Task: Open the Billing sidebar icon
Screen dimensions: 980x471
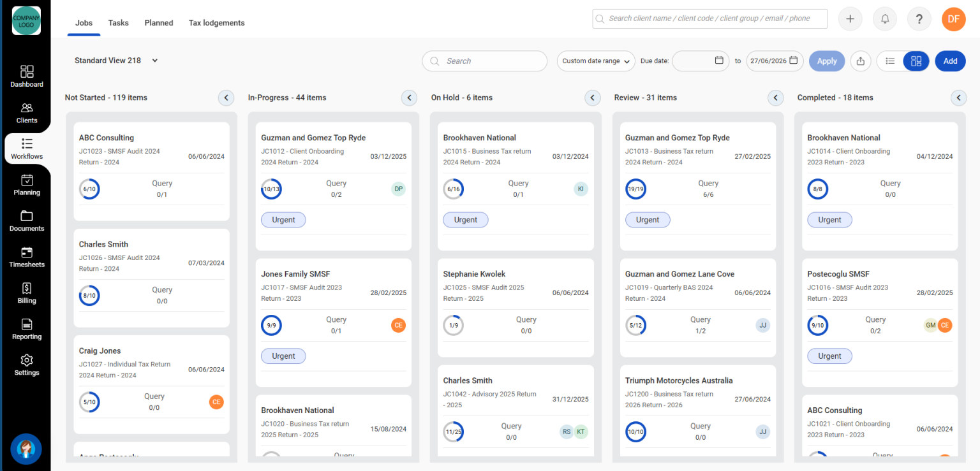Action: (x=27, y=293)
